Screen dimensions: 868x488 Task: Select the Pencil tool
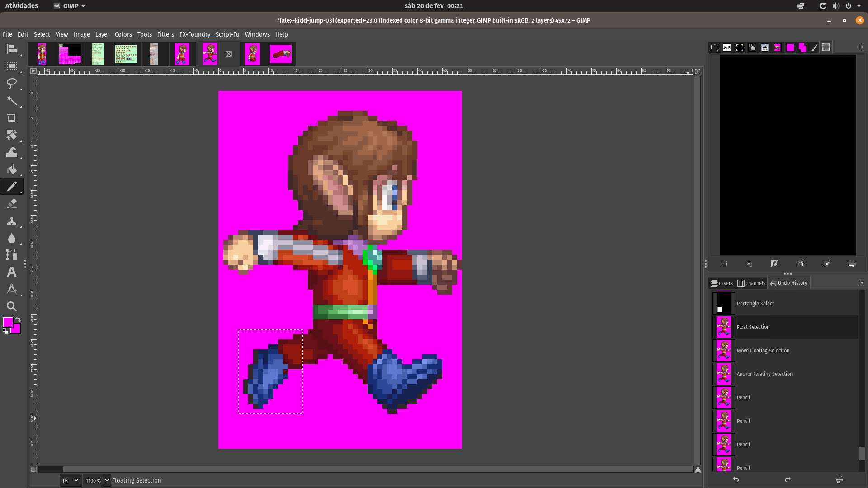click(12, 186)
